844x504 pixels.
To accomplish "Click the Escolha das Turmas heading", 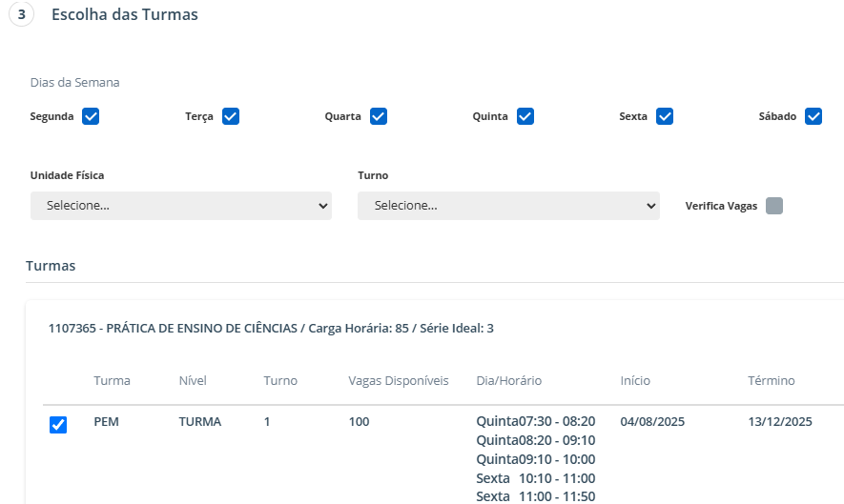I will (x=125, y=15).
